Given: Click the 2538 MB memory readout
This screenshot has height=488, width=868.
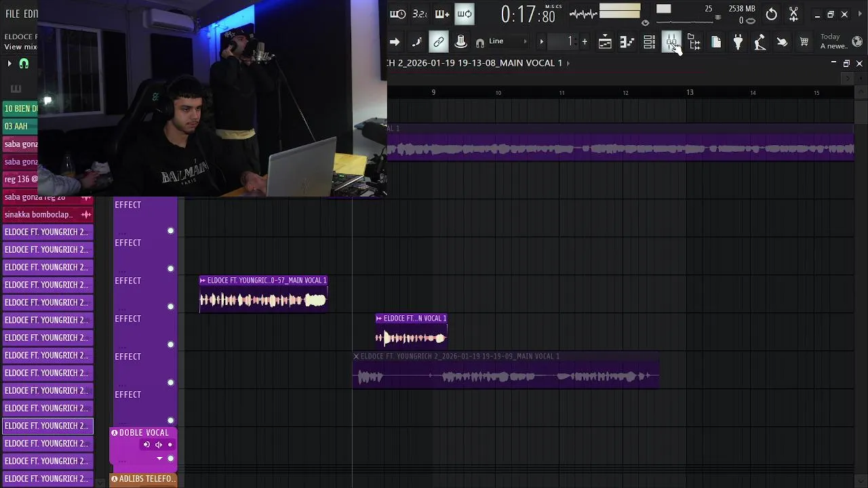Looking at the screenshot, I should (741, 9).
